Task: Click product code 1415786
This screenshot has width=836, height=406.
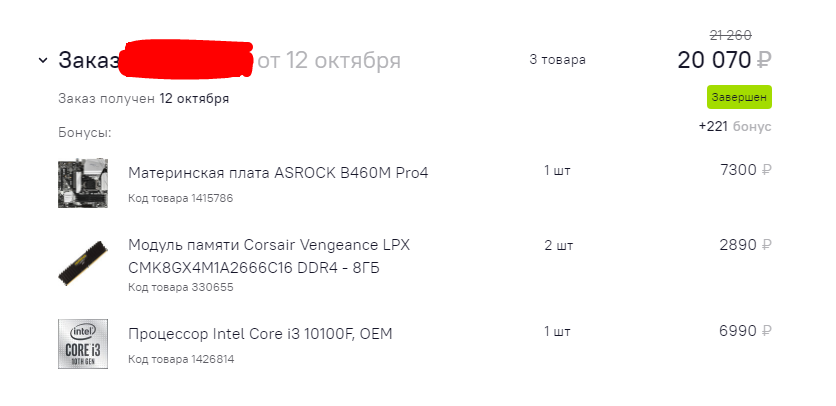Action: (x=180, y=198)
